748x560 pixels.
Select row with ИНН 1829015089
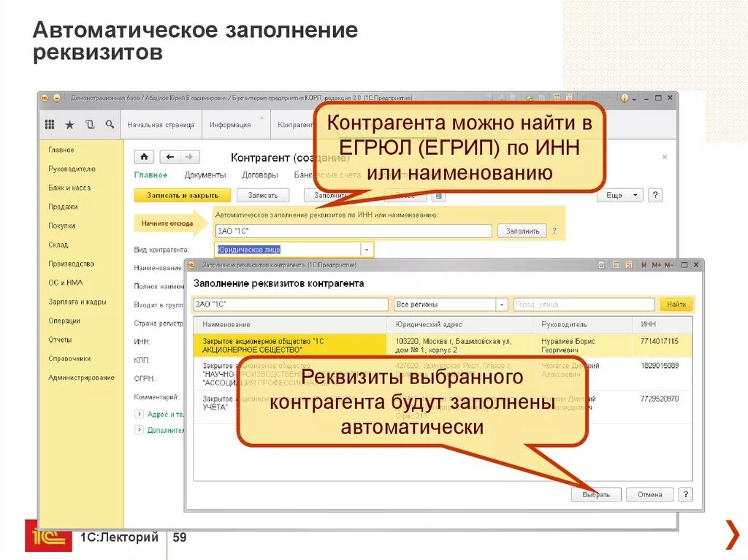(x=442, y=374)
